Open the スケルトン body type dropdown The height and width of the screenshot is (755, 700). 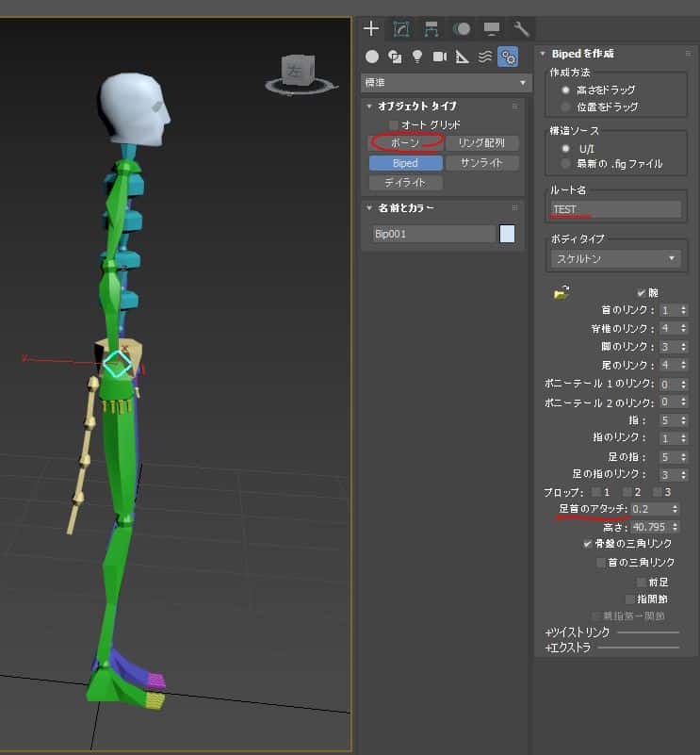pyautogui.click(x=616, y=258)
